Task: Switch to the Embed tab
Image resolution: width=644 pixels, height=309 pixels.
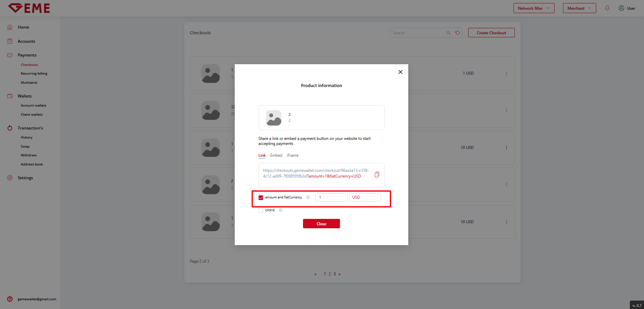Action: point(276,155)
